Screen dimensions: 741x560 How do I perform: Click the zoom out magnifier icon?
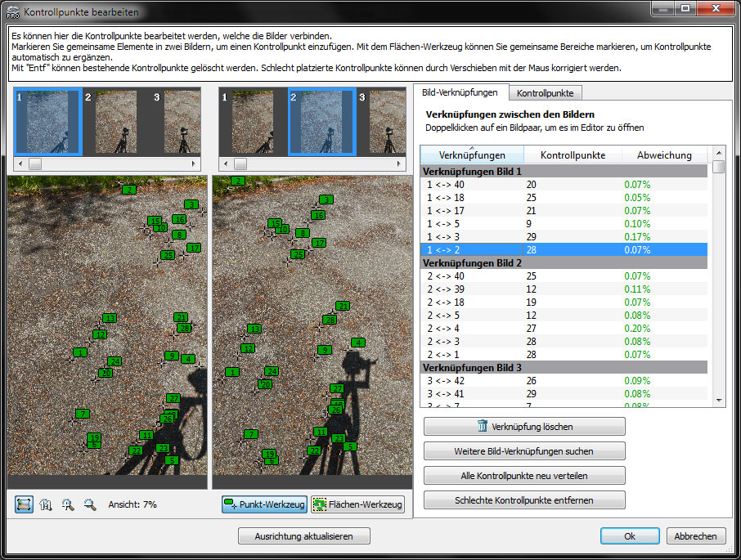[90, 504]
